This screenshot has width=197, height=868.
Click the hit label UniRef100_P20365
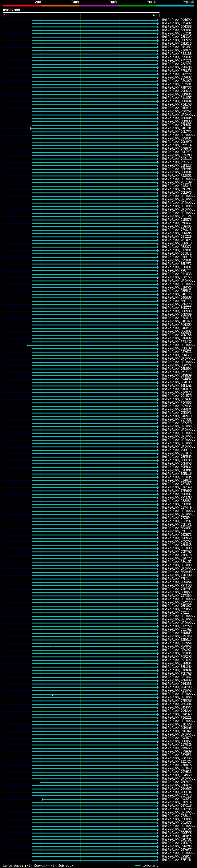[177, 81]
